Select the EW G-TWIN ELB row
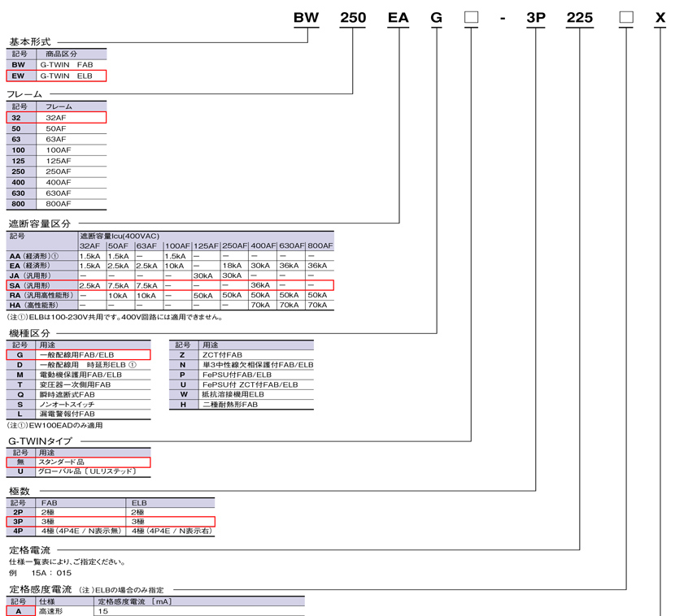 click(x=56, y=76)
